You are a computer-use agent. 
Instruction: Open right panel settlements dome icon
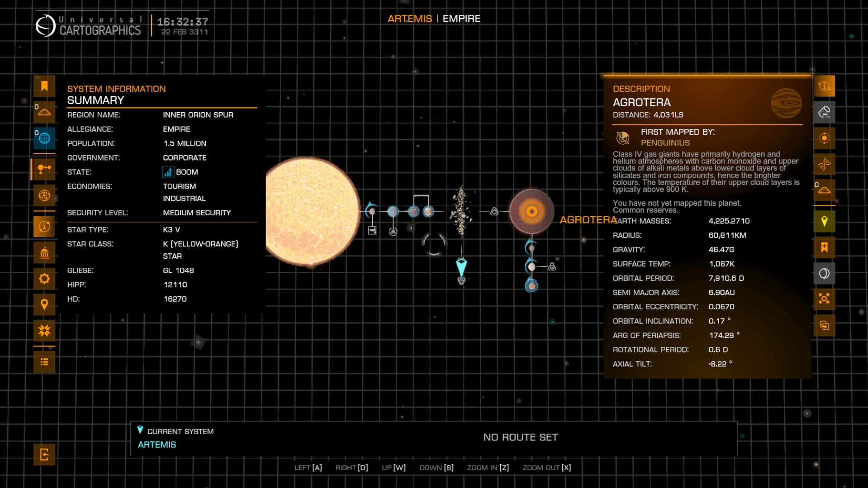pyautogui.click(x=824, y=190)
